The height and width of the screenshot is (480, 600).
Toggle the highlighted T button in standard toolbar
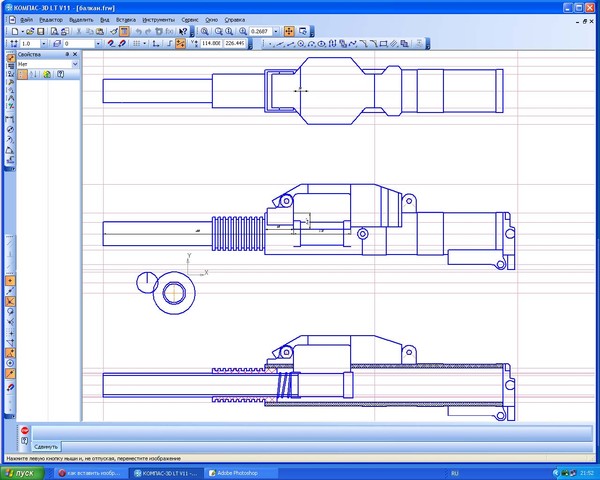click(124, 31)
